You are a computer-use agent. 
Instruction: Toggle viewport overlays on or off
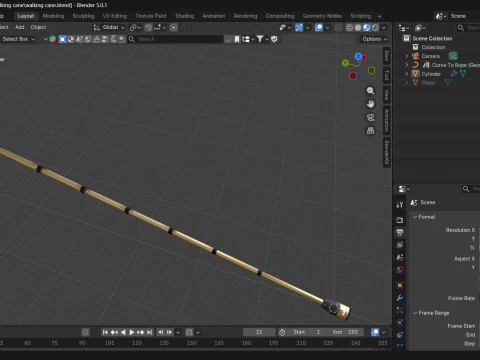click(319, 27)
